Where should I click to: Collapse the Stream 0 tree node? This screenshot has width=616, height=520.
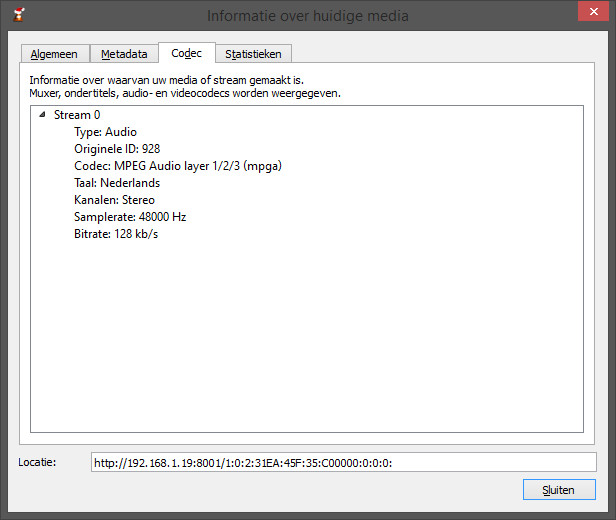click(x=42, y=115)
